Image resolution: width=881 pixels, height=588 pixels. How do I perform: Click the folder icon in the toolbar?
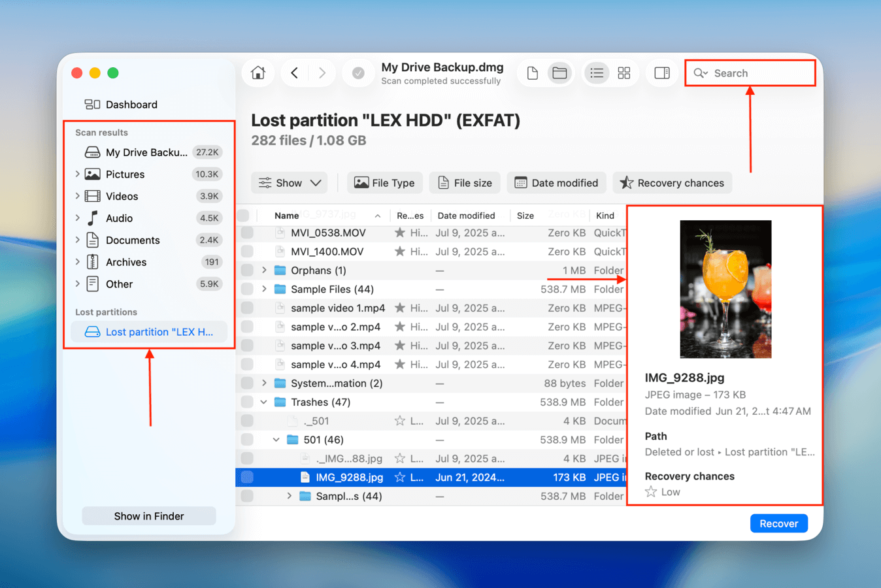[559, 73]
